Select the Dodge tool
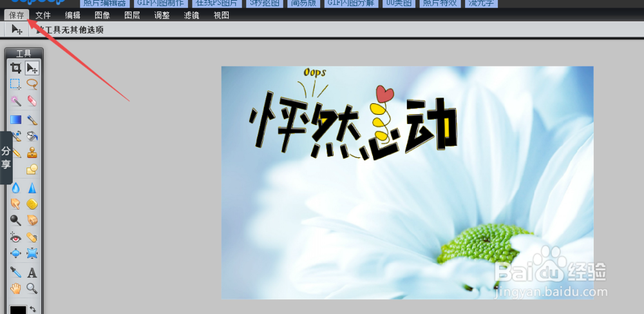 coord(15,221)
